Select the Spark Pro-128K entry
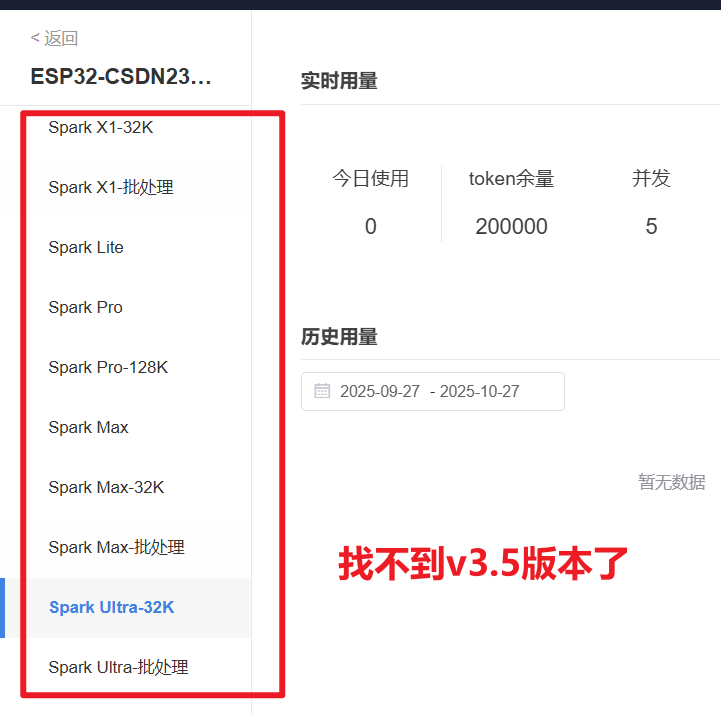The height and width of the screenshot is (715, 721). [108, 367]
